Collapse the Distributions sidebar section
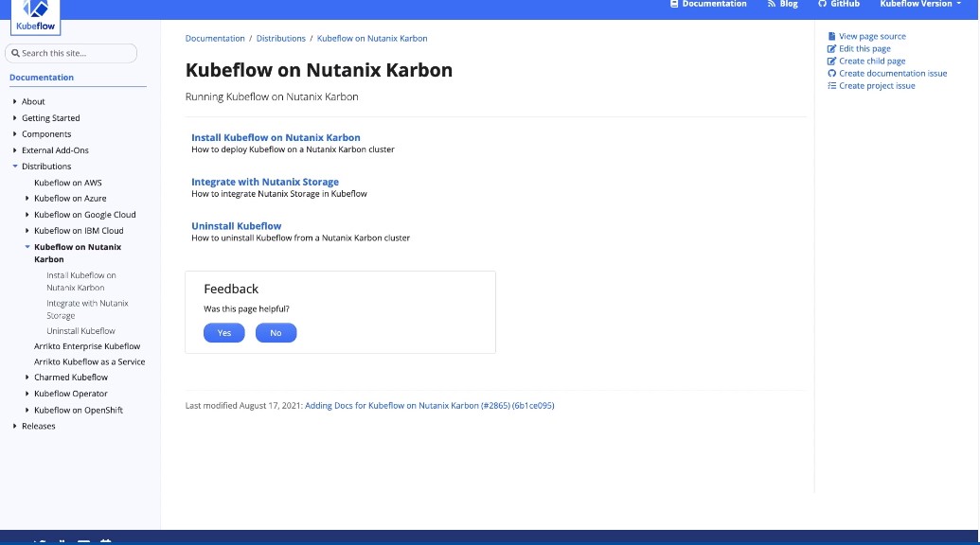980x545 pixels. tap(15, 167)
